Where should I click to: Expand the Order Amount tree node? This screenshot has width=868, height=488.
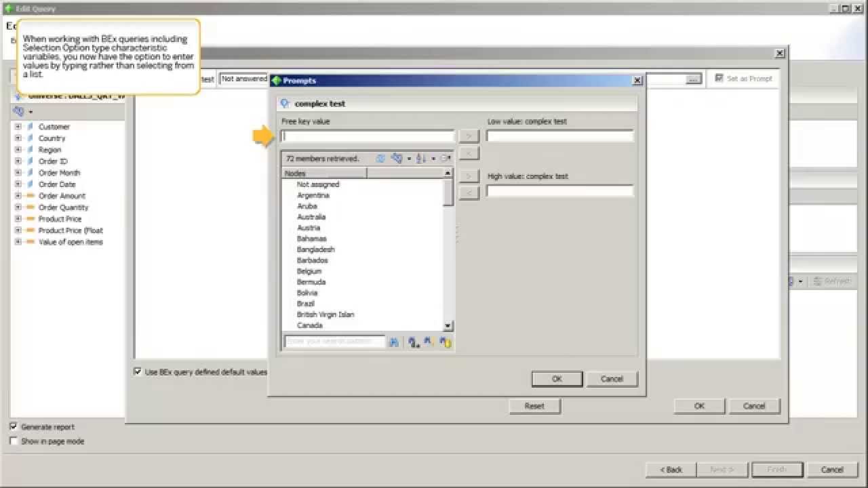[x=18, y=196]
